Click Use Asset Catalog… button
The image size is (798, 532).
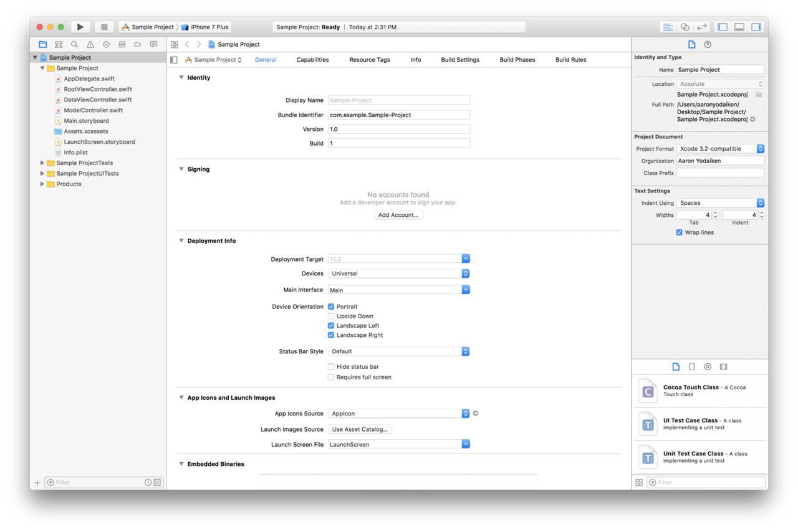point(360,429)
